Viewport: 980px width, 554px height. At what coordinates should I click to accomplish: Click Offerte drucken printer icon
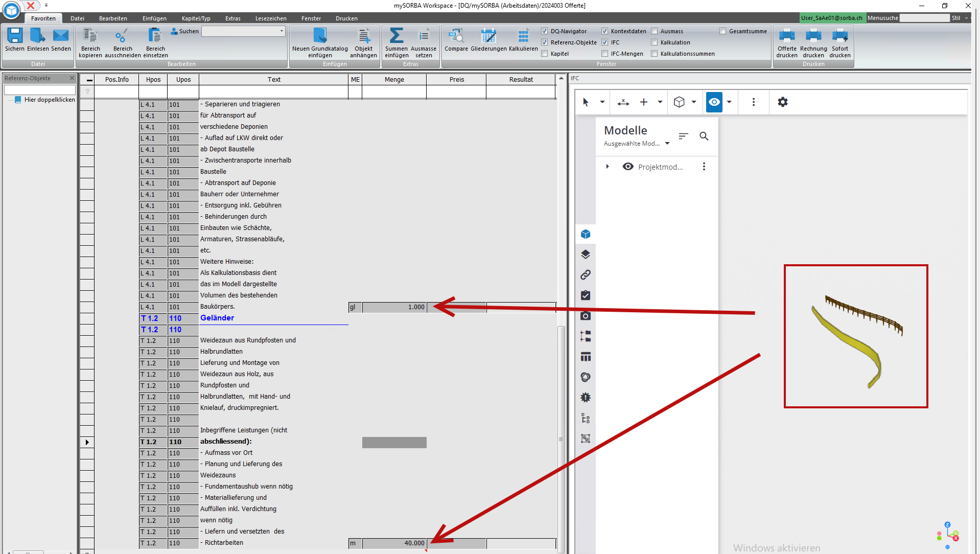(787, 36)
